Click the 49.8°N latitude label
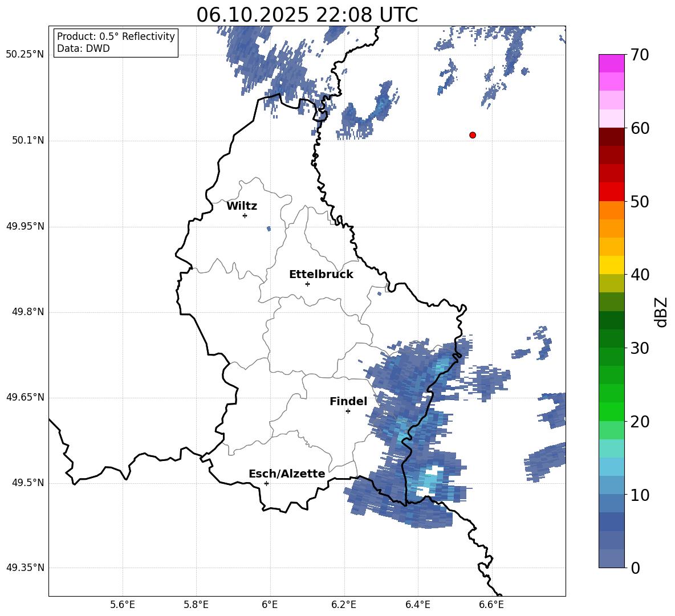Image resolution: width=675 pixels, height=616 pixels. pos(27,312)
